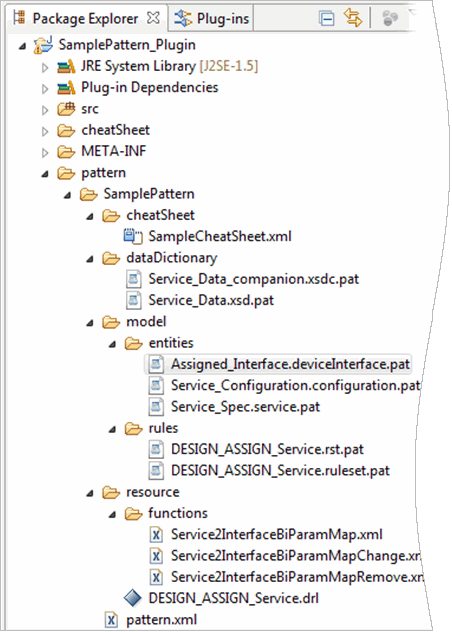Click the Service_Data_companion.xsdc.pat file icon
This screenshot has height=632, width=452.
pyautogui.click(x=133, y=279)
